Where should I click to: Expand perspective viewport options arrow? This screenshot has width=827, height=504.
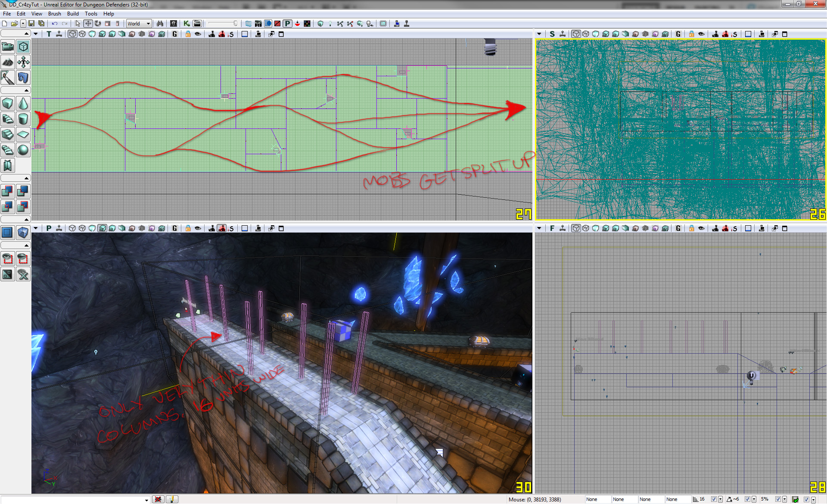pos(36,228)
